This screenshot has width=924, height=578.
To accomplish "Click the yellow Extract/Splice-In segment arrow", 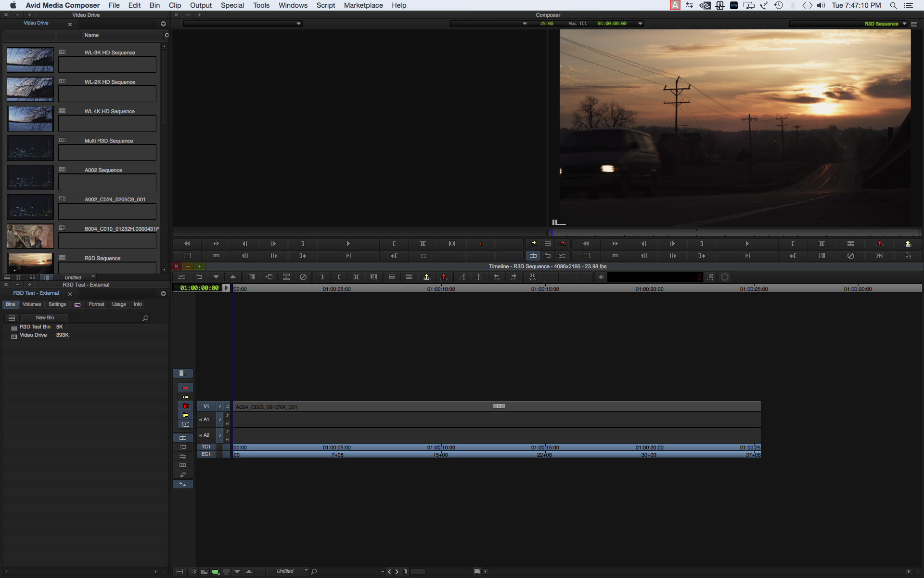I will click(x=185, y=397).
